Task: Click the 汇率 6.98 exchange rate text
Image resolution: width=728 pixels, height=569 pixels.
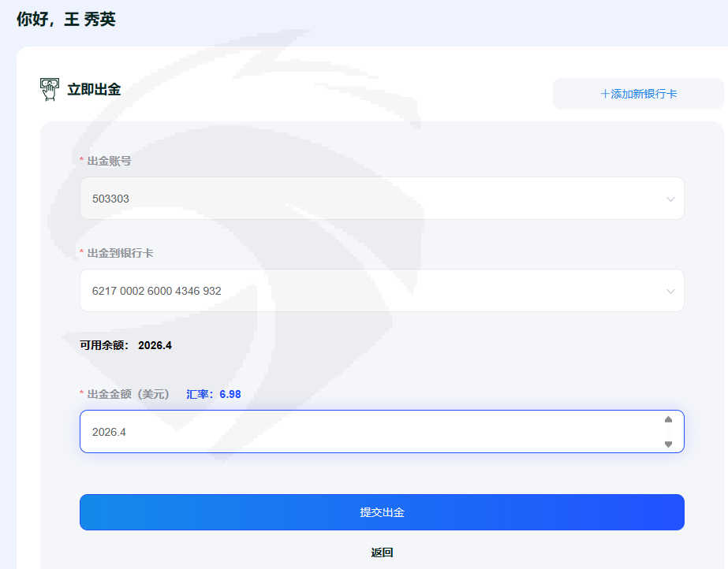Action: (214, 394)
